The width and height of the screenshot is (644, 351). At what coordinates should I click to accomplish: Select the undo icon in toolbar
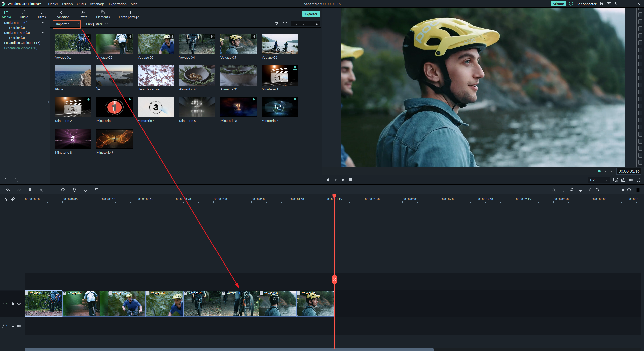click(x=8, y=189)
